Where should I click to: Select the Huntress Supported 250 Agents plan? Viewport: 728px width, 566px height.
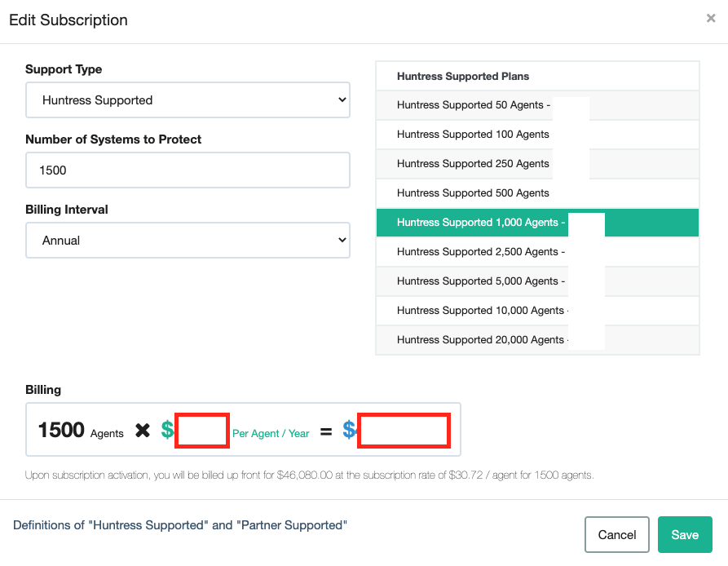point(537,164)
